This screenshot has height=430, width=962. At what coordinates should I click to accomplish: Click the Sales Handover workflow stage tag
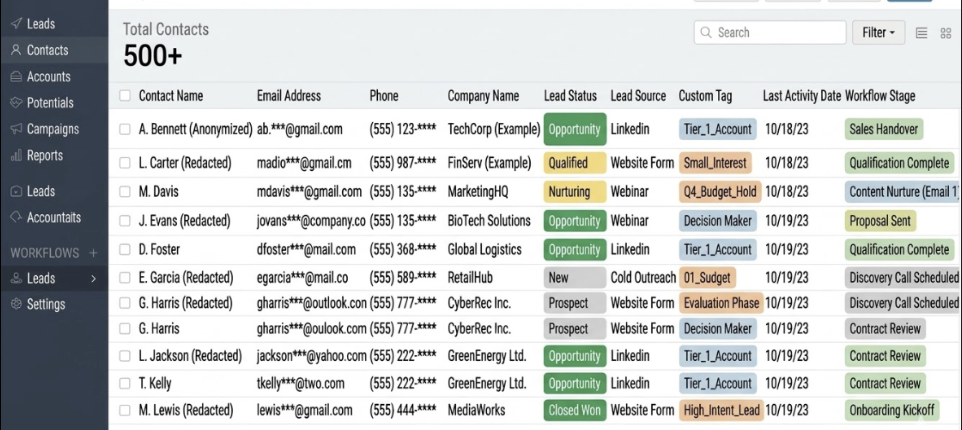pyautogui.click(x=883, y=129)
